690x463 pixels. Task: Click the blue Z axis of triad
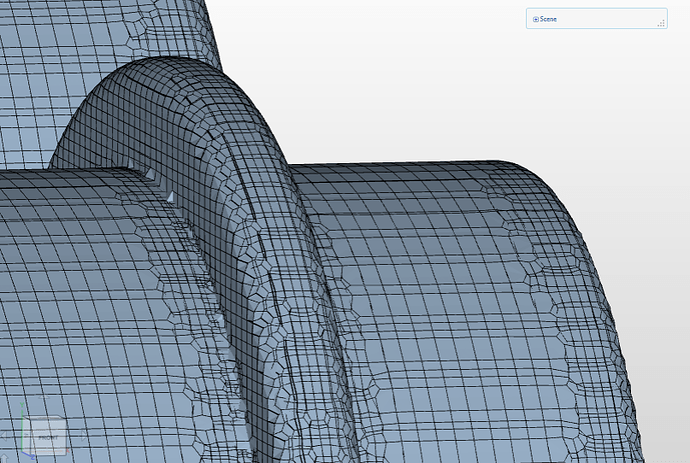[29, 456]
